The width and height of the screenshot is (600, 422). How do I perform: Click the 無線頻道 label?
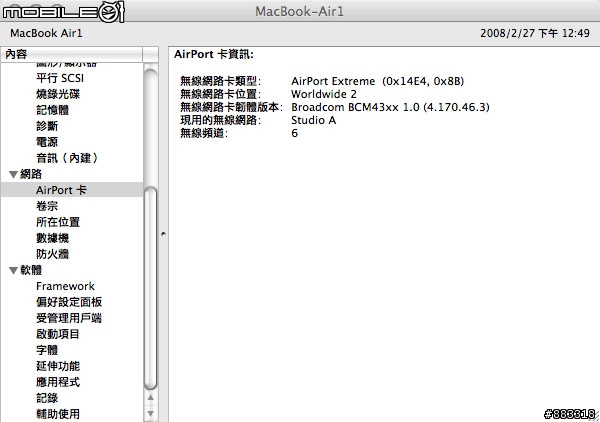click(x=204, y=133)
